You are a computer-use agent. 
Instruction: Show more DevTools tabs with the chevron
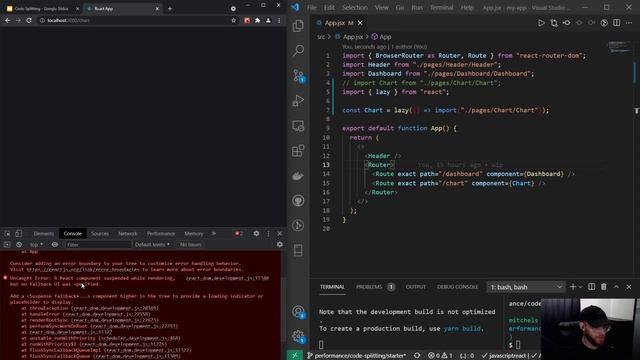213,233
